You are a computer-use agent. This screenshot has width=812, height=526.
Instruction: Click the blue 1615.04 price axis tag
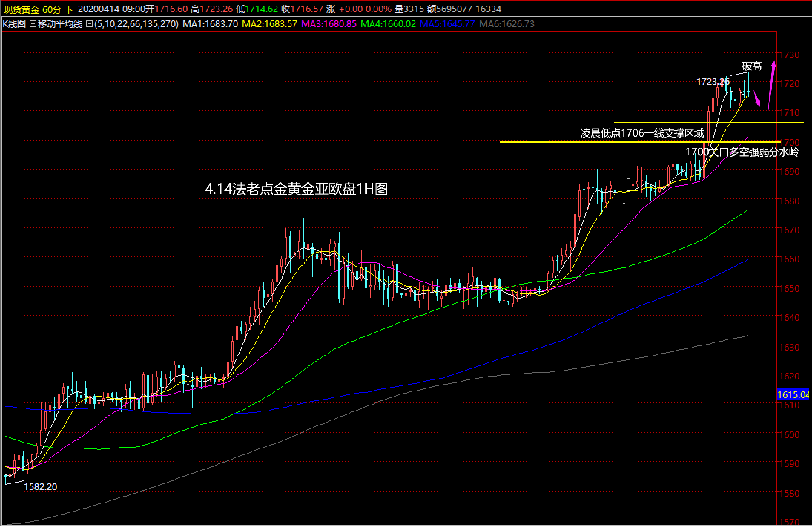(793, 395)
